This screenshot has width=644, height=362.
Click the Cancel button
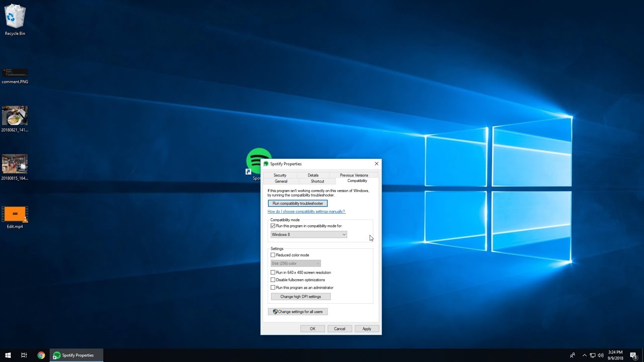click(x=340, y=329)
